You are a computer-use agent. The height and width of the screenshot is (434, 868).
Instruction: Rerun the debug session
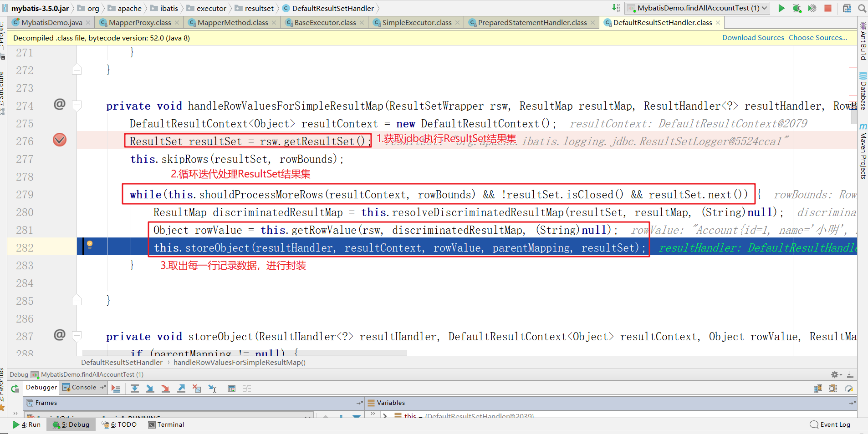pyautogui.click(x=15, y=389)
